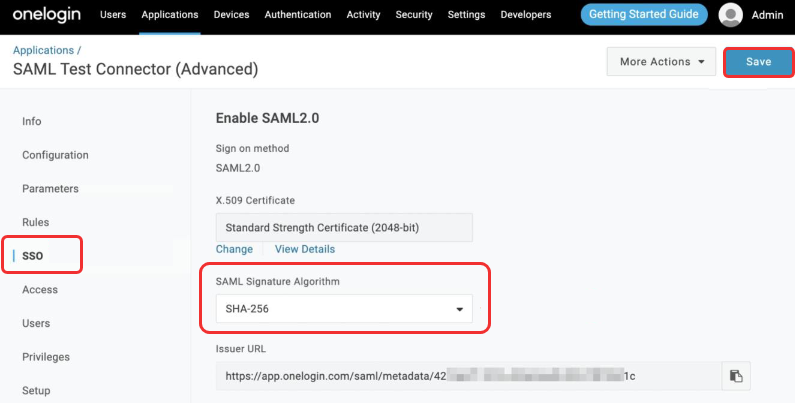Open the Users top menu
The width and height of the screenshot is (795, 404).
(113, 15)
